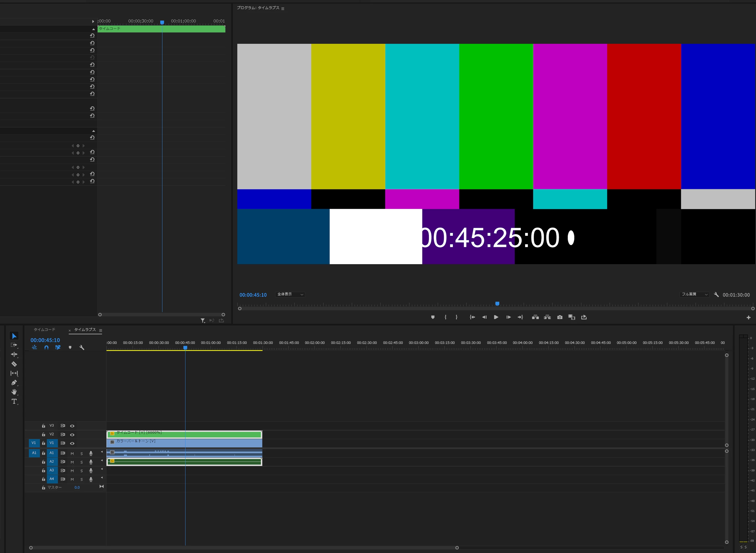Select the Pen tool

[14, 383]
